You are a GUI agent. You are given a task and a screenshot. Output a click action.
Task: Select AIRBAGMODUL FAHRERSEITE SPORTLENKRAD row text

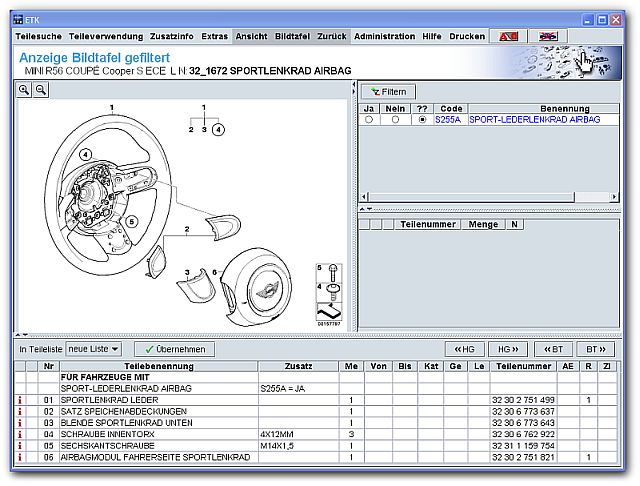click(155, 457)
